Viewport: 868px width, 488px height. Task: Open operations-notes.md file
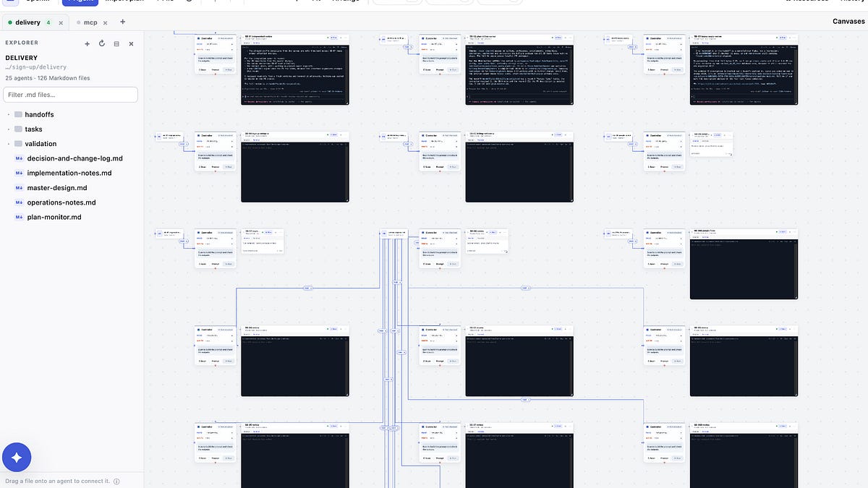pyautogui.click(x=61, y=202)
